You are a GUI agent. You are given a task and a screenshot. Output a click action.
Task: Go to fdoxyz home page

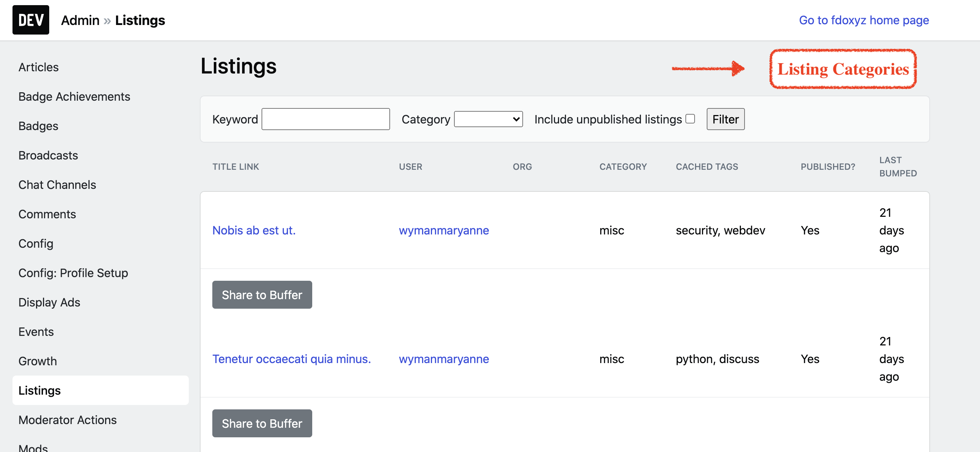tap(864, 20)
